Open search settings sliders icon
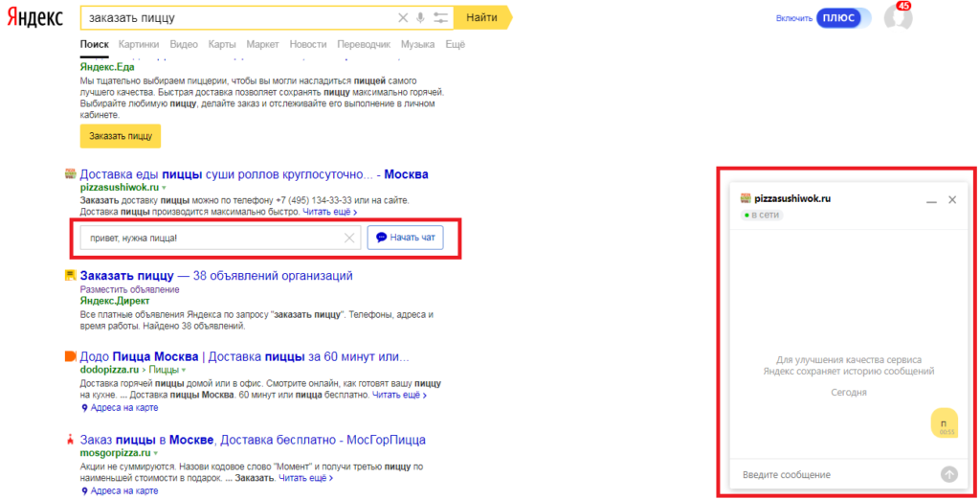 point(440,18)
